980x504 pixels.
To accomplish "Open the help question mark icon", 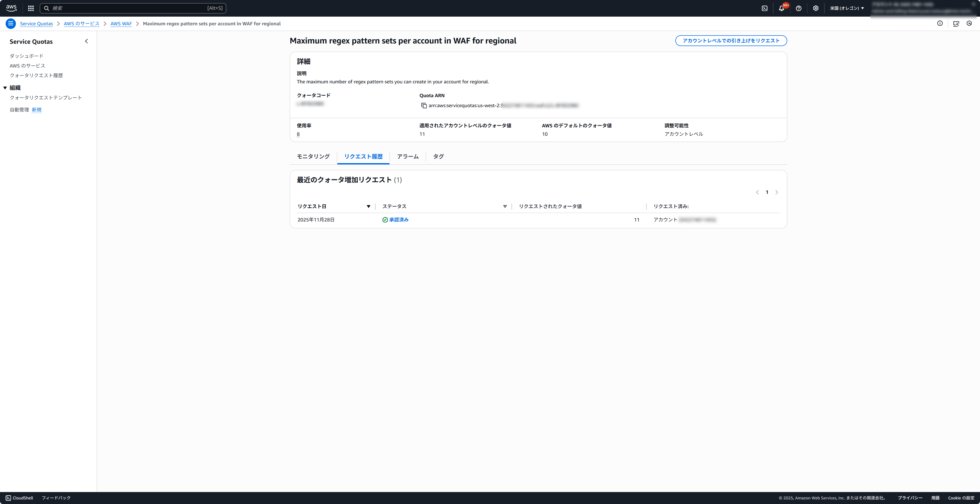I will click(x=798, y=8).
